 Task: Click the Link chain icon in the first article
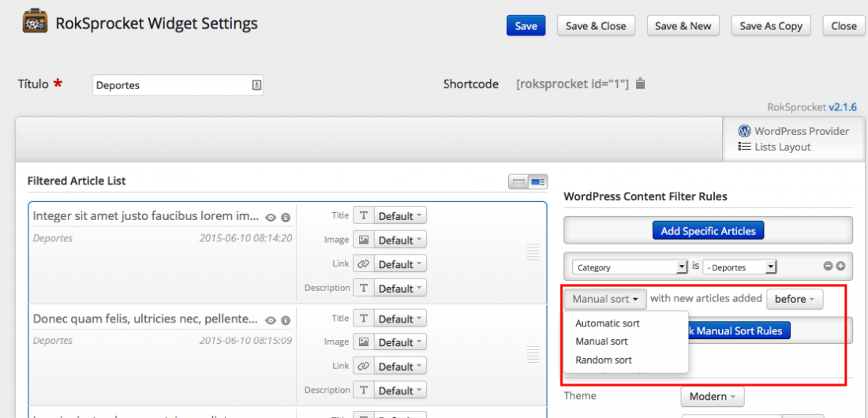363,264
